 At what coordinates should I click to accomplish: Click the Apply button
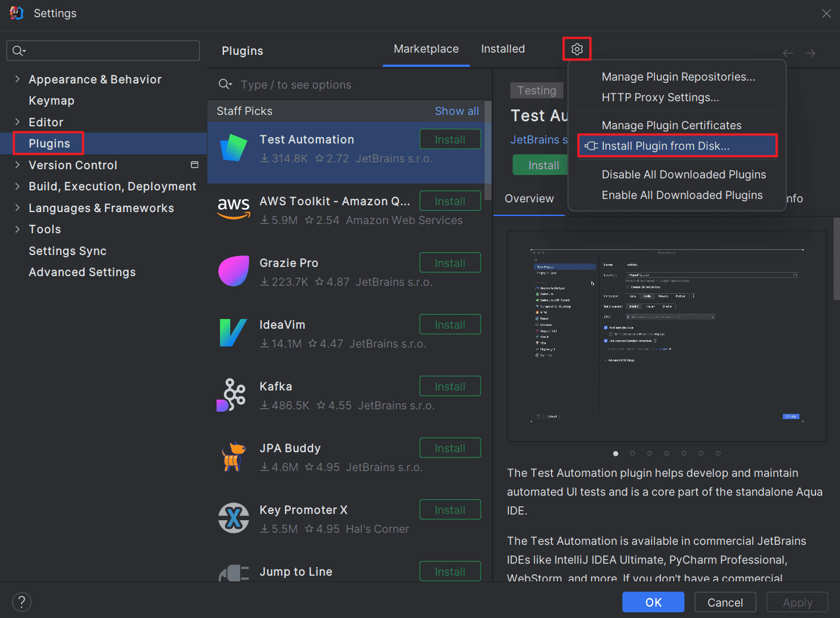pyautogui.click(x=797, y=603)
